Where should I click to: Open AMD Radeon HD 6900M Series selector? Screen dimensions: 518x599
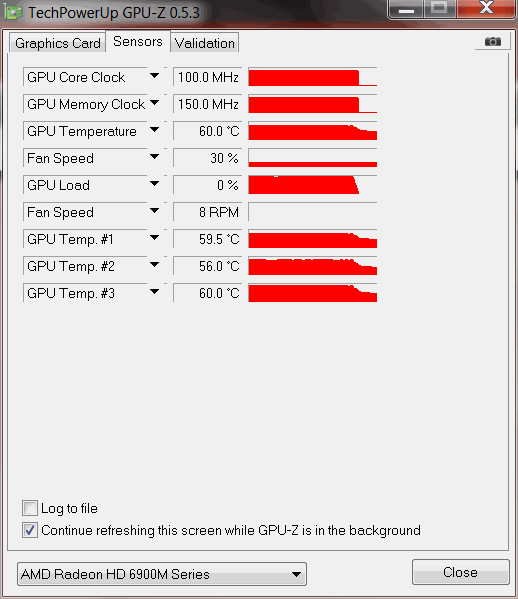point(162,574)
